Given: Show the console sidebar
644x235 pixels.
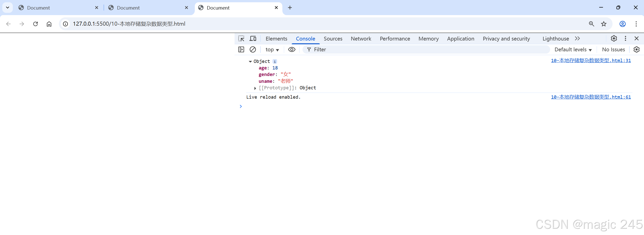Looking at the screenshot, I should (241, 50).
